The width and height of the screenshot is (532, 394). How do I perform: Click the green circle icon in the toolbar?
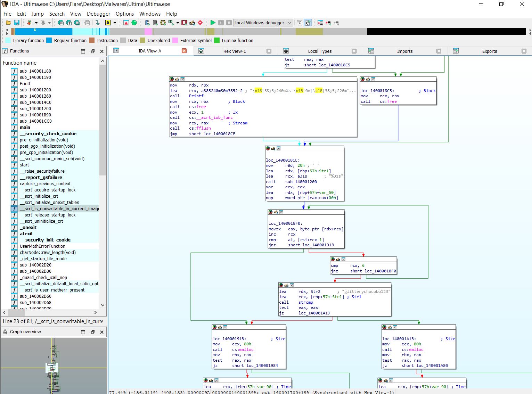[x=134, y=23]
